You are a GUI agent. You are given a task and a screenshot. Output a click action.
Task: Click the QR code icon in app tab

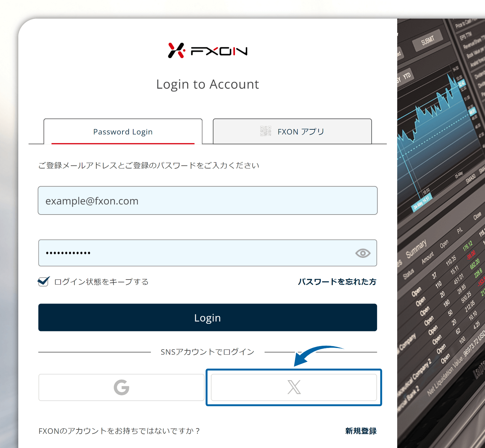coord(266,131)
